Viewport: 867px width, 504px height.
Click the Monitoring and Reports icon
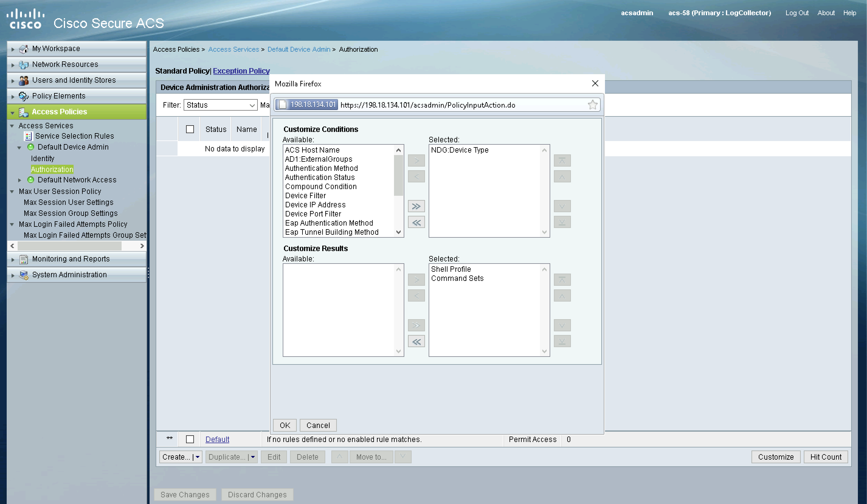(23, 259)
